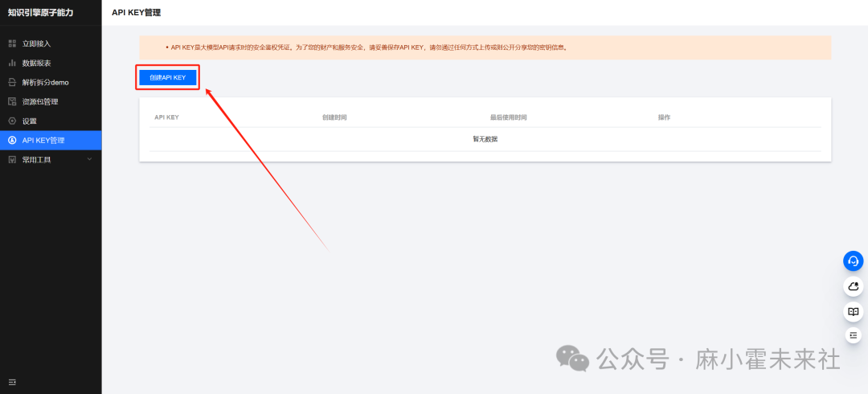
Task: Expand the 常用工具 chevron
Action: point(90,159)
